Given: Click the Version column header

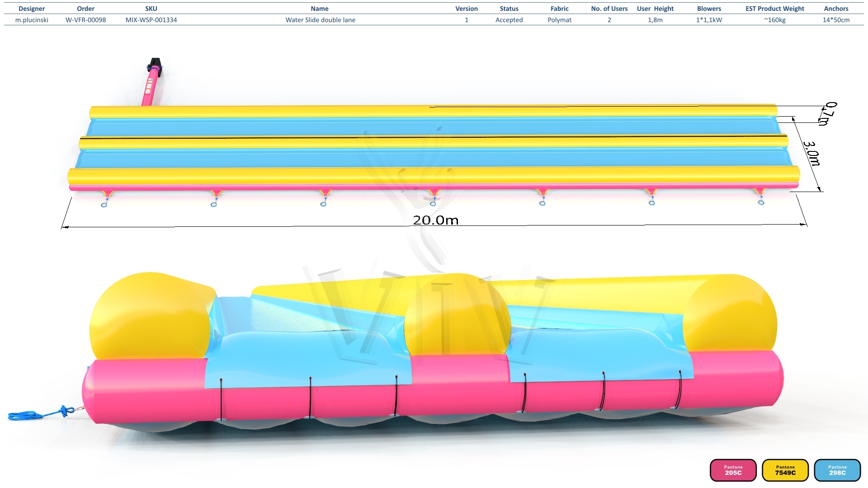Looking at the screenshot, I should (x=467, y=9).
